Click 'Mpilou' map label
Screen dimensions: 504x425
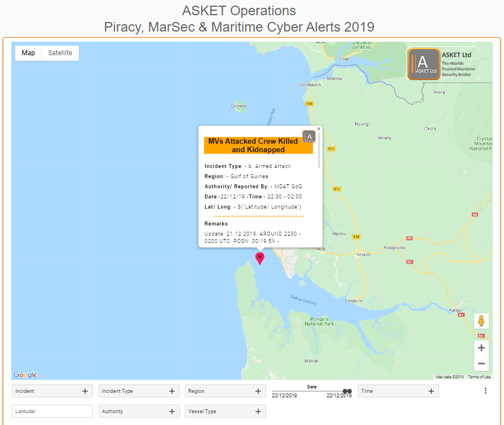339,233
